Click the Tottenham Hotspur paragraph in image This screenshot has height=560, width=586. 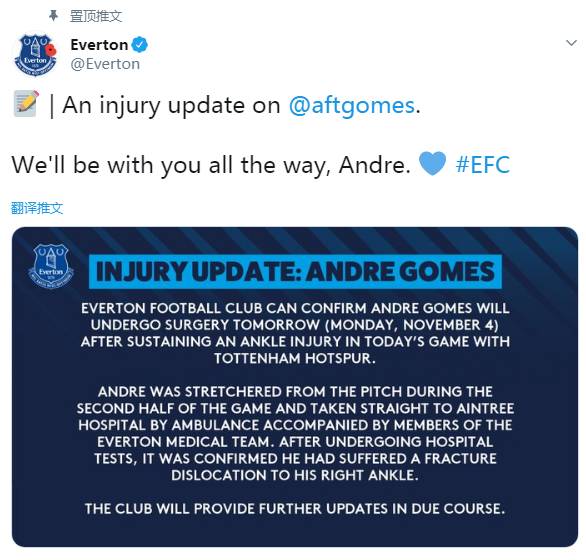pyautogui.click(x=295, y=333)
